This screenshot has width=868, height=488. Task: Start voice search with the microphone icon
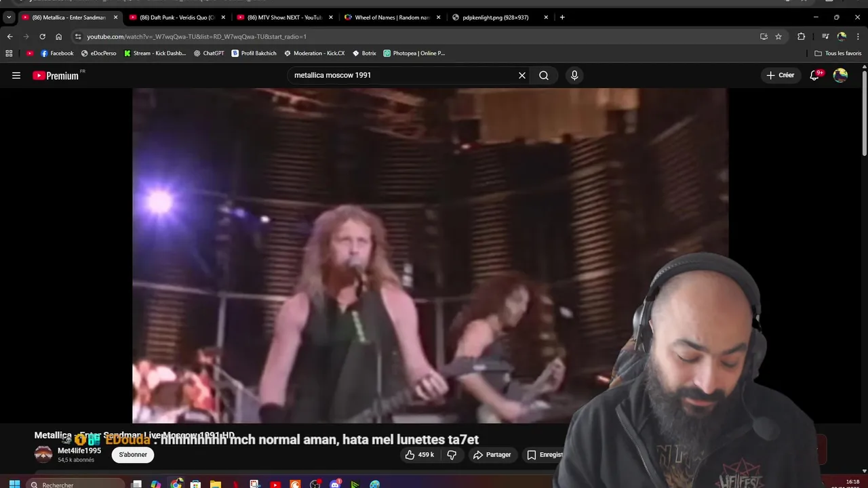coord(574,75)
